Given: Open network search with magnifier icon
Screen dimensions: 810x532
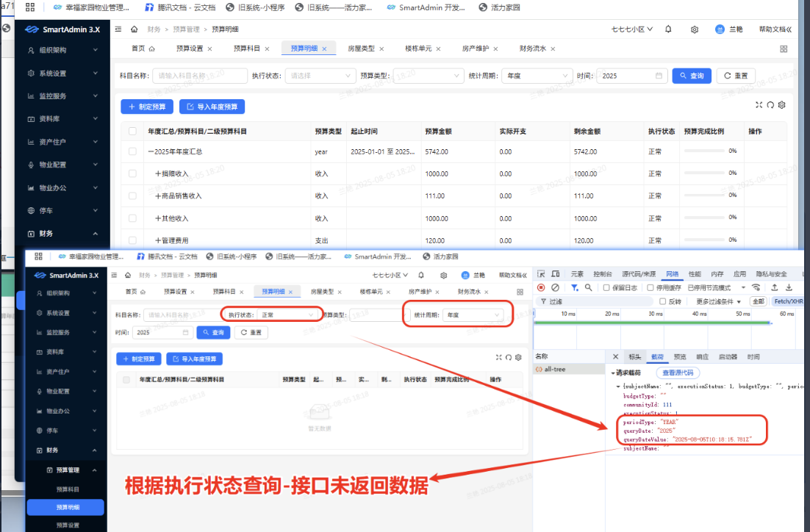Looking at the screenshot, I should coord(588,287).
